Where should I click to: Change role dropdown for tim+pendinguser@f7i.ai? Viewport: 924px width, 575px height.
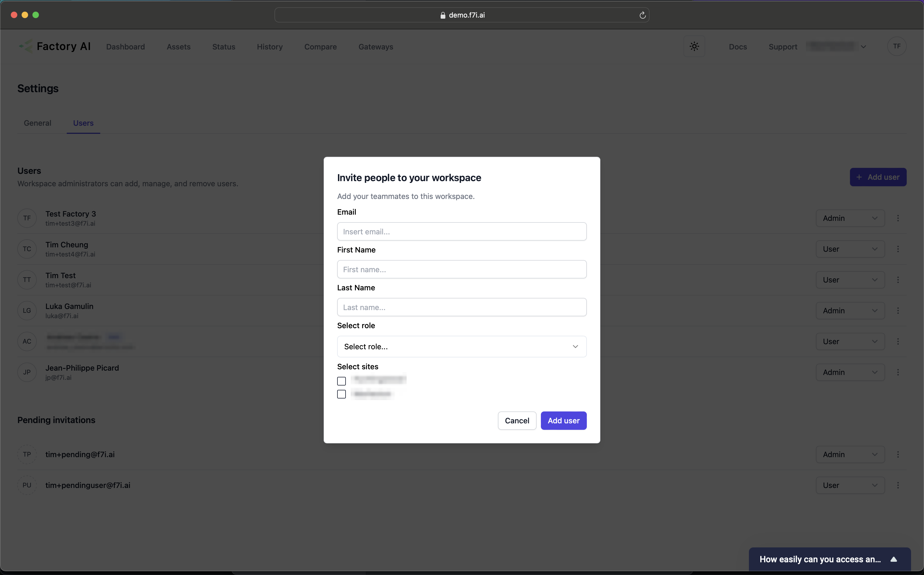[x=850, y=485]
